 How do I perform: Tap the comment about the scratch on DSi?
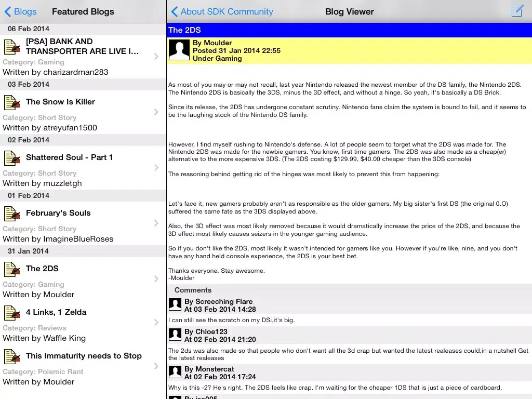click(x=231, y=320)
